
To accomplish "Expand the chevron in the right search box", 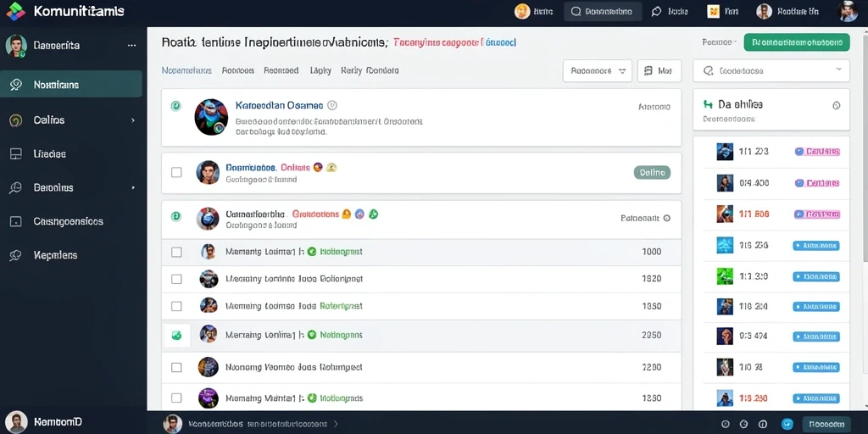I will pyautogui.click(x=838, y=70).
